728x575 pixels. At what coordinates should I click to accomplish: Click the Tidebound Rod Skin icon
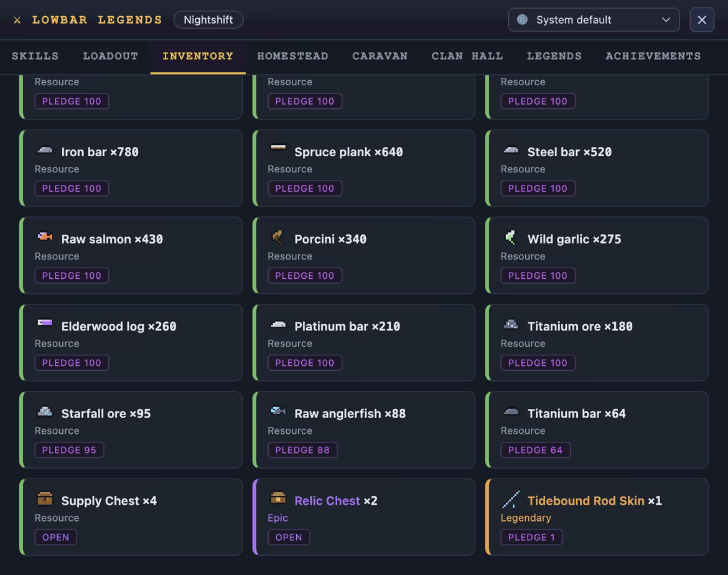point(511,499)
